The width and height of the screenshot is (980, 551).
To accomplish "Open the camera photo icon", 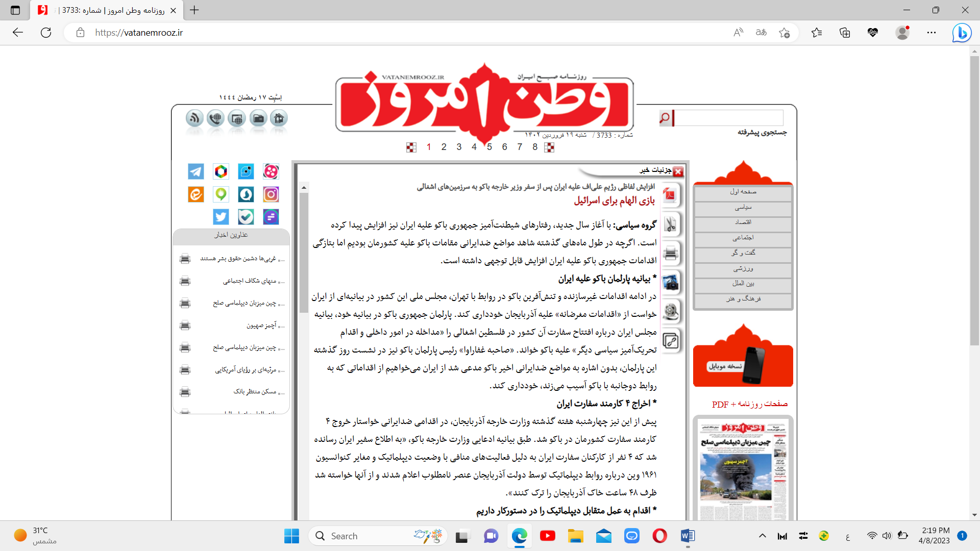I will (x=670, y=282).
